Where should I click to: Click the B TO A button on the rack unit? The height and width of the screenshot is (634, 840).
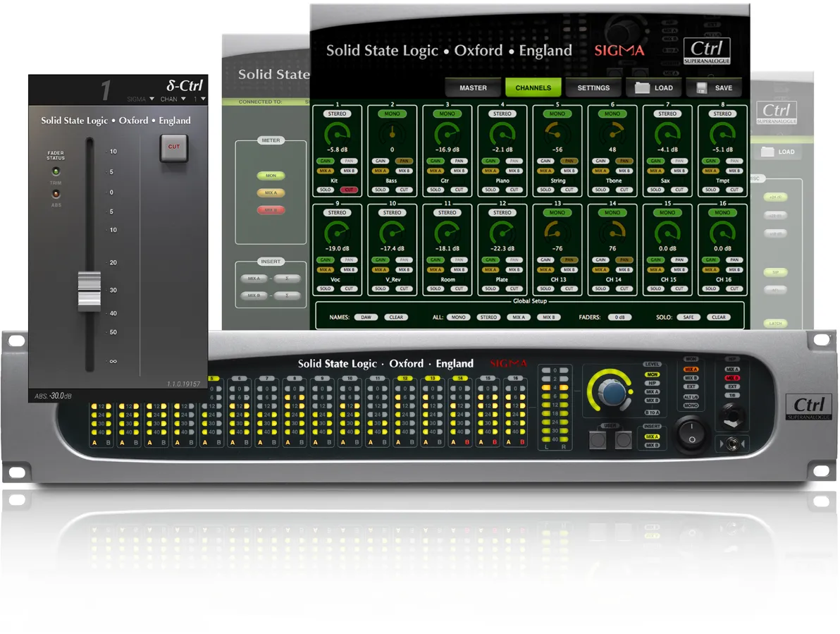653,413
